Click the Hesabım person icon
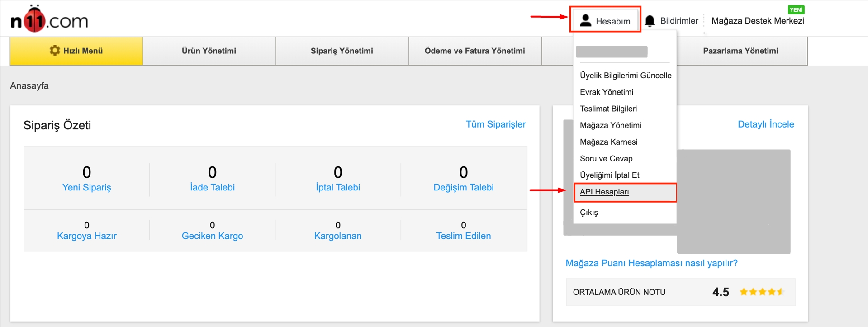The image size is (868, 327). pyautogui.click(x=585, y=20)
